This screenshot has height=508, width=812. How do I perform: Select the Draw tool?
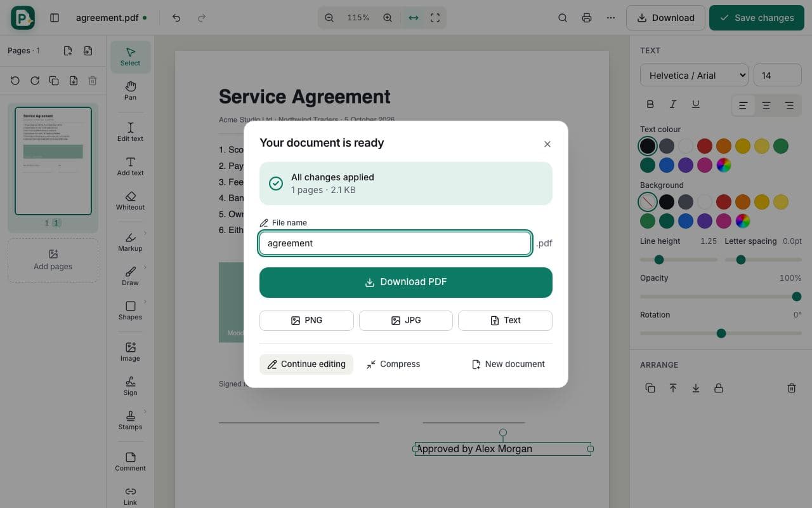(x=130, y=276)
